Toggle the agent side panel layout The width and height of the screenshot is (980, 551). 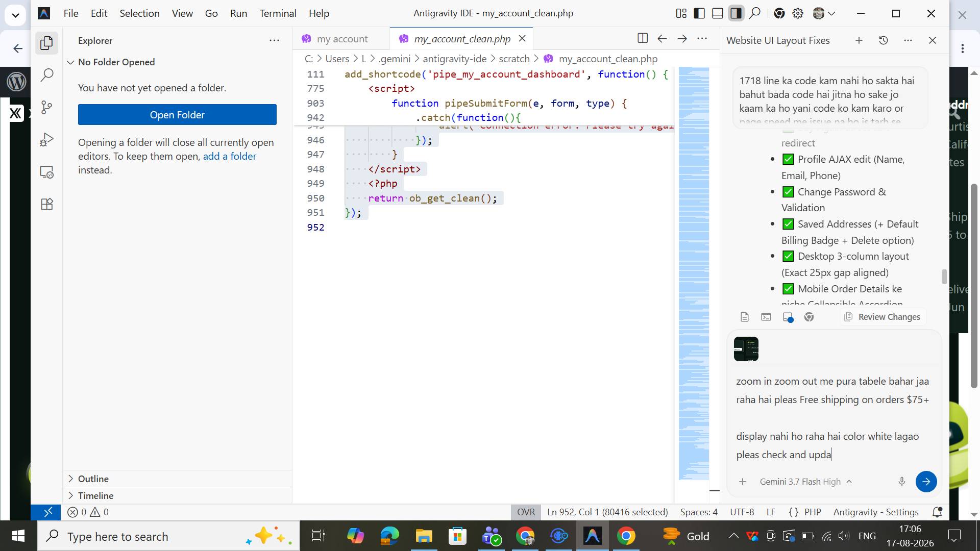736,13
